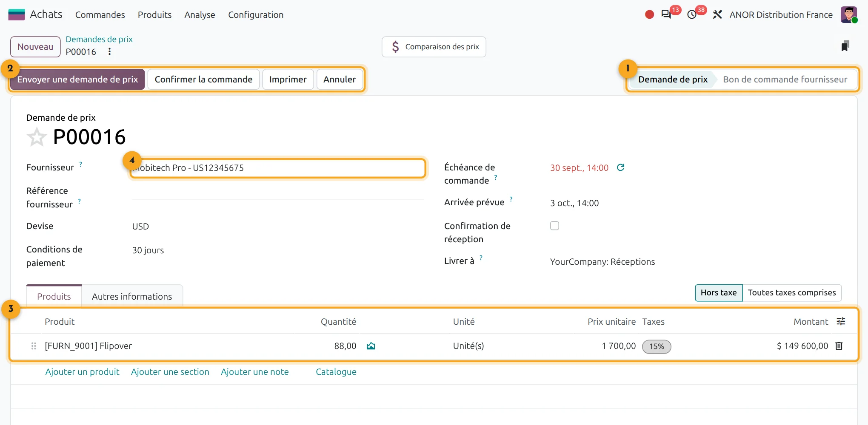Viewport: 868px width, 425px height.
Task: Click the bookmark icon near top right
Action: point(845,46)
